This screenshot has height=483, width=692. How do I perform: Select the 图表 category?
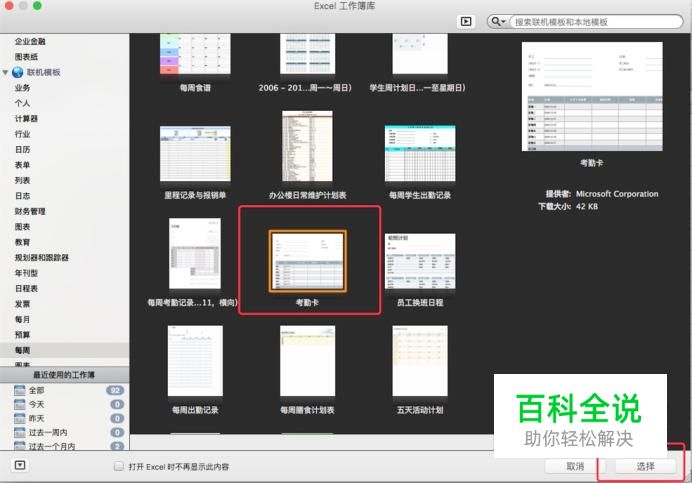23,227
